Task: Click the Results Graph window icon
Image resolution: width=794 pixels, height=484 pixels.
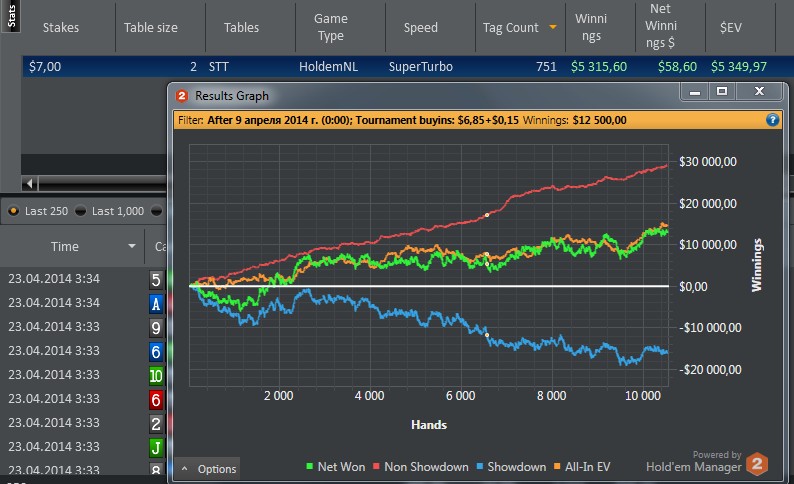Action: coord(182,96)
